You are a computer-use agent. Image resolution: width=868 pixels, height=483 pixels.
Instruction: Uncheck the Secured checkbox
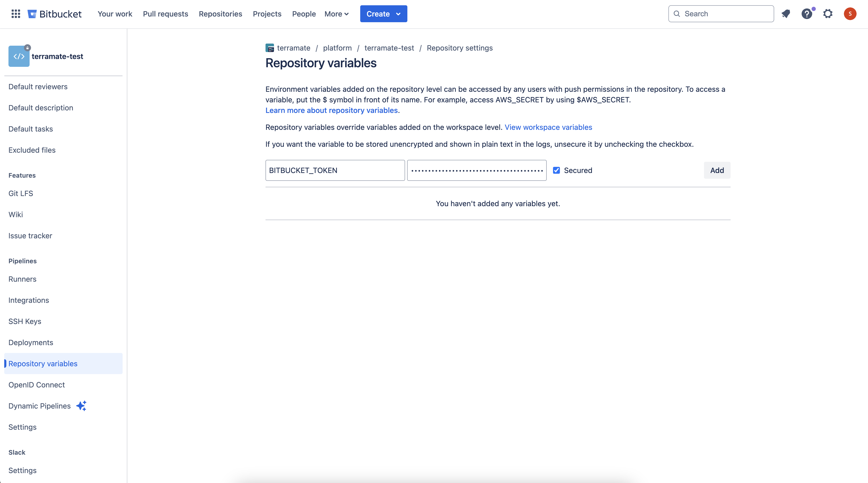coord(556,170)
